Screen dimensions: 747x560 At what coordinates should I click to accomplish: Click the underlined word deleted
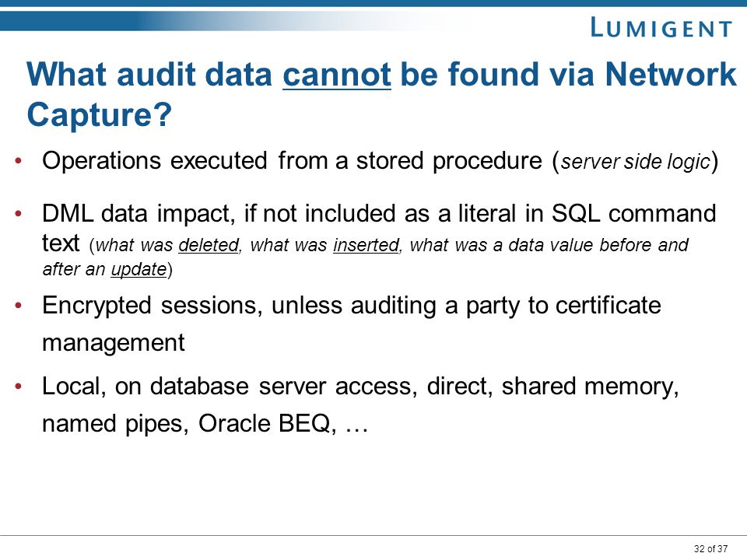click(x=209, y=245)
